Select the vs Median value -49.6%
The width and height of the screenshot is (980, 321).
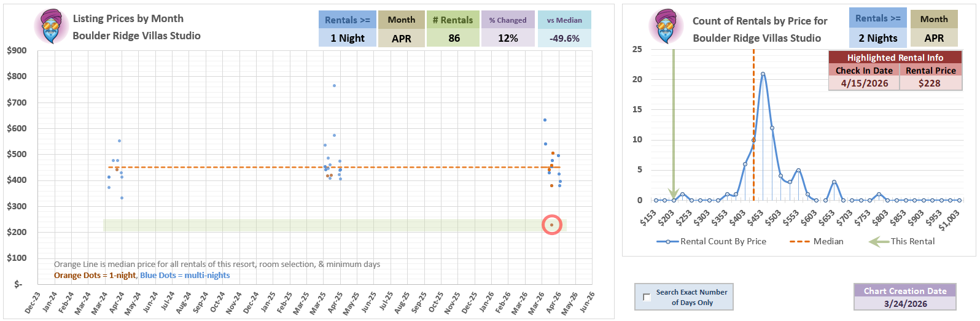(x=564, y=38)
